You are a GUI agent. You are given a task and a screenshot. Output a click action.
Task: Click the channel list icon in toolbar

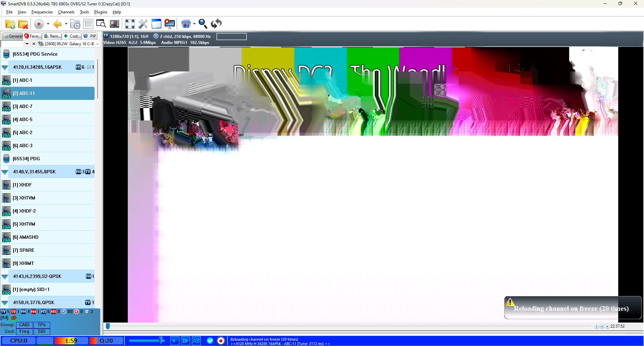pos(88,24)
